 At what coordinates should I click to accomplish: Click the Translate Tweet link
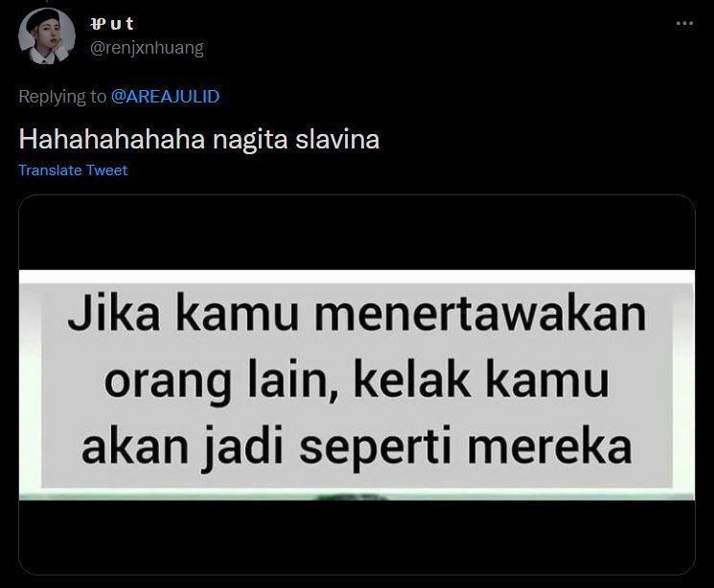point(73,170)
